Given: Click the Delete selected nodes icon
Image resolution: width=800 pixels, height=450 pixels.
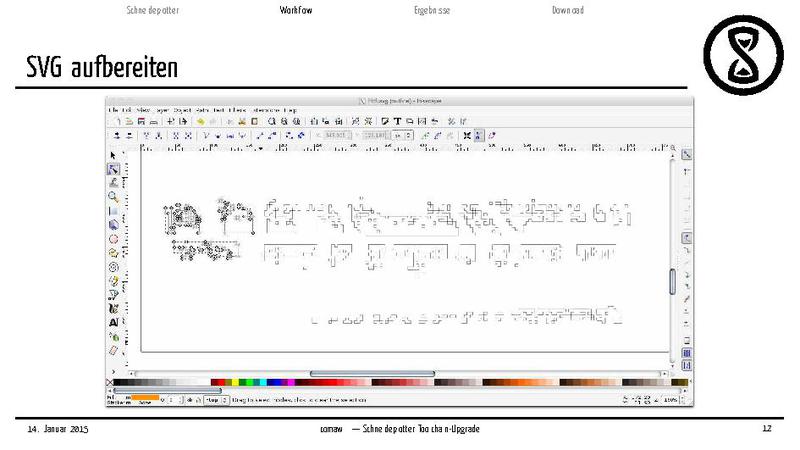Looking at the screenshot, I should [129, 136].
